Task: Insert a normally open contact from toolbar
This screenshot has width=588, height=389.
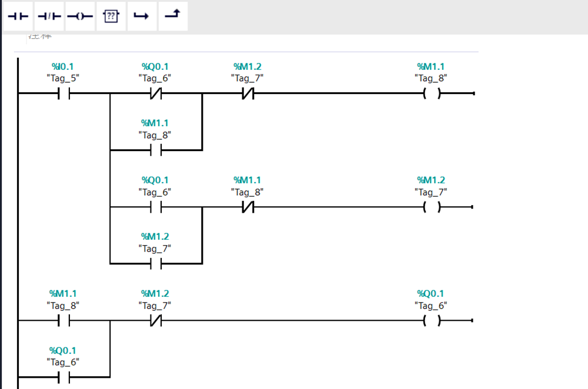Action: (18, 16)
